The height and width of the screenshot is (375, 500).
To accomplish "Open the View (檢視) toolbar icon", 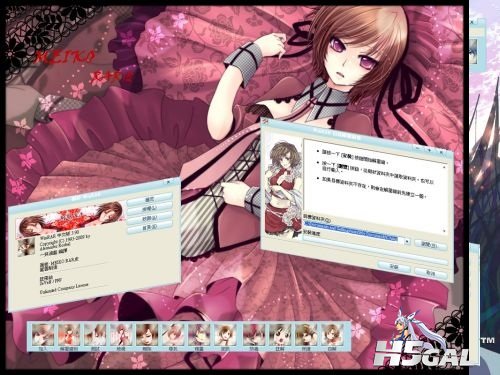I will [x=121, y=336].
